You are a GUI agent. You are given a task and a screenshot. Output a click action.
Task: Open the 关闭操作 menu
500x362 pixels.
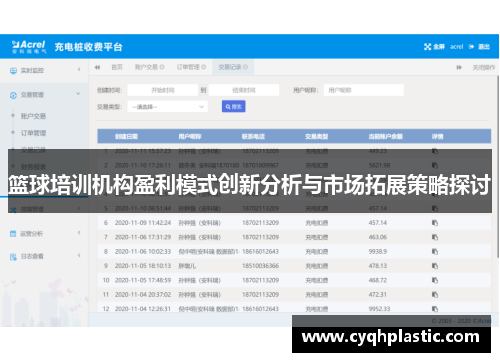point(483,67)
